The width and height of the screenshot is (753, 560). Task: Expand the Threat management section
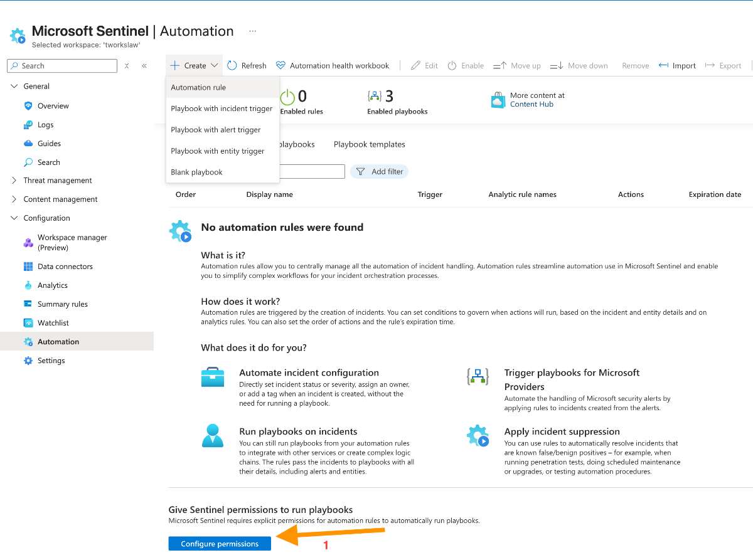(56, 180)
